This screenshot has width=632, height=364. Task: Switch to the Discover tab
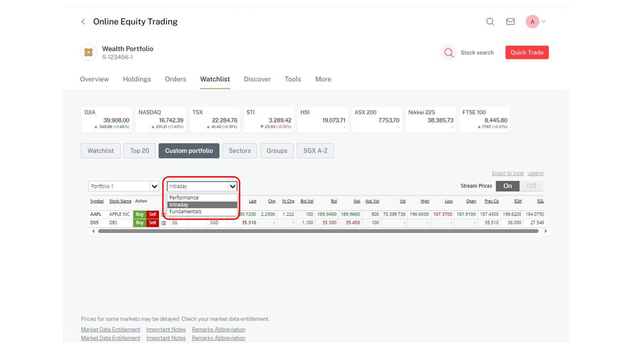(257, 79)
